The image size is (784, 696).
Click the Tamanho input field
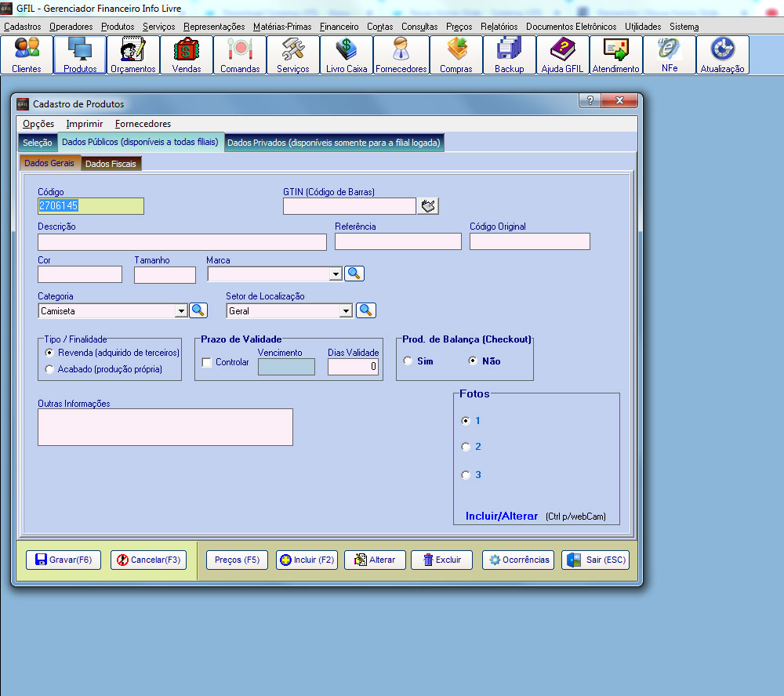point(165,275)
